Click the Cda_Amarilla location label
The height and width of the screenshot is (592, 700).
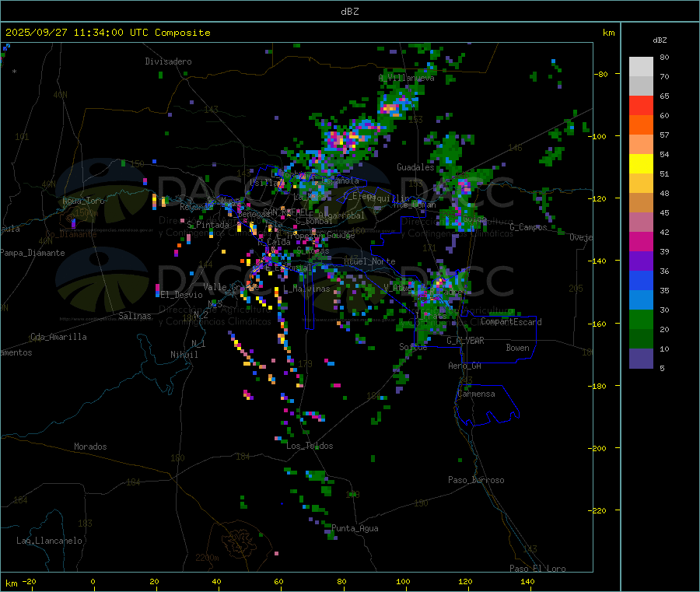click(x=58, y=337)
